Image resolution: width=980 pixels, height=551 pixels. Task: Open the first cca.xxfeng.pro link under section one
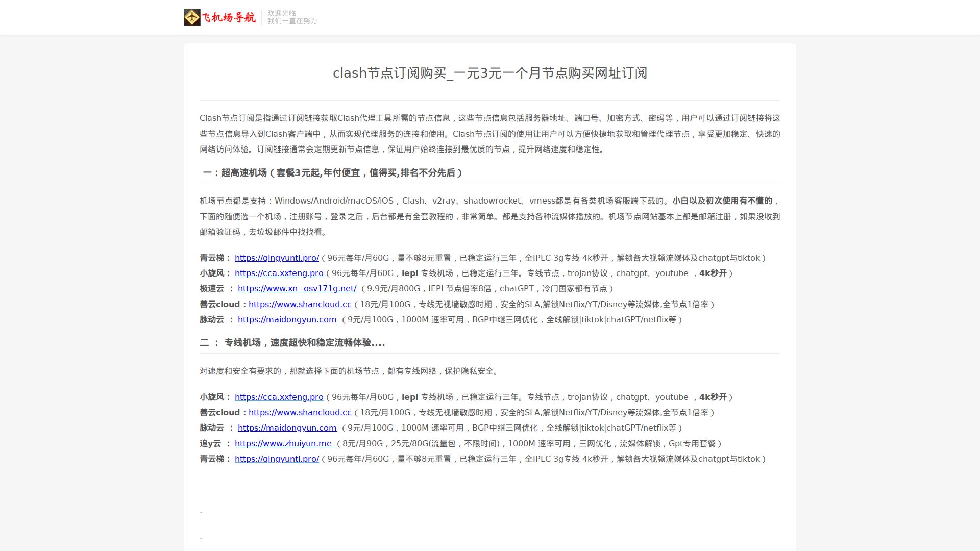tap(279, 273)
